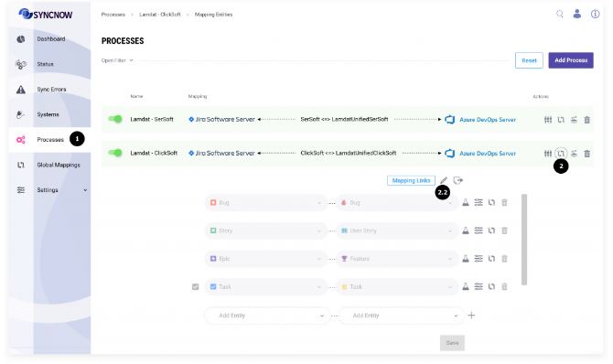Open field mapping icon for Task row
The height and width of the screenshot is (364, 613).
pyautogui.click(x=491, y=286)
